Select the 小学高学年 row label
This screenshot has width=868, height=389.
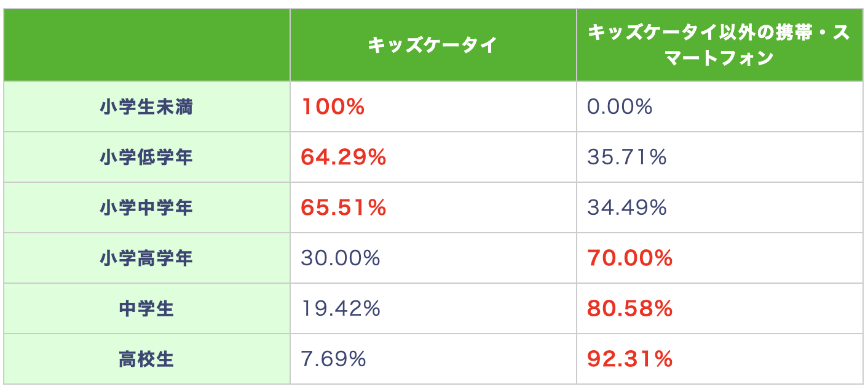pos(146,259)
